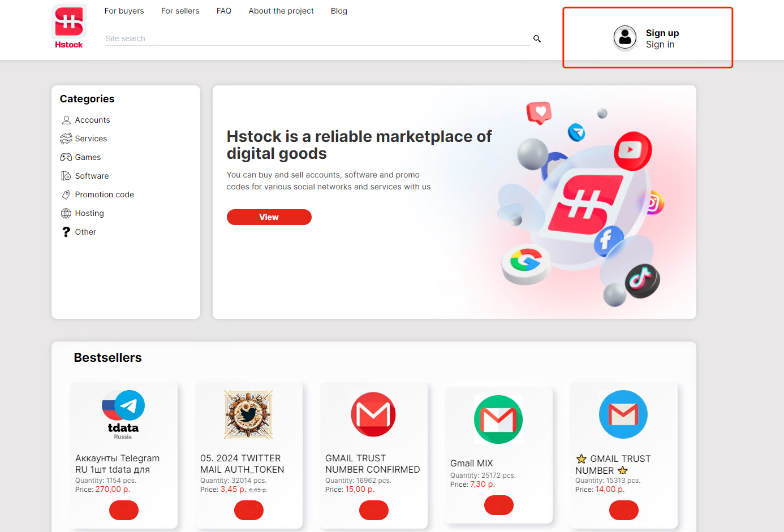784x532 pixels.
Task: Open 05. 2024 TWITTER MAIL AUTH_TOKEN title
Action: [242, 464]
